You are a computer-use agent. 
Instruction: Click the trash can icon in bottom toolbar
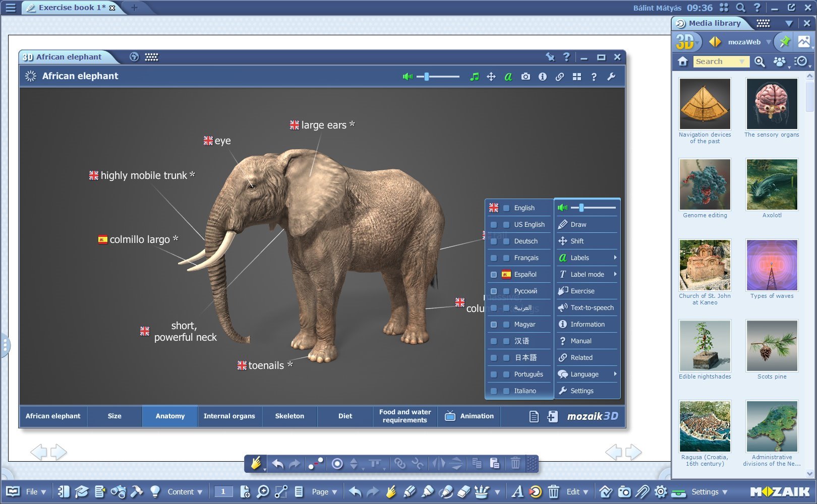[x=553, y=491]
